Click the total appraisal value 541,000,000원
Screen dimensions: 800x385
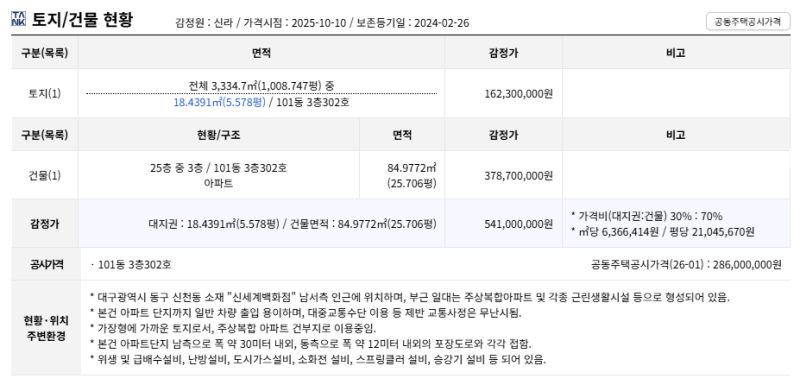518,223
